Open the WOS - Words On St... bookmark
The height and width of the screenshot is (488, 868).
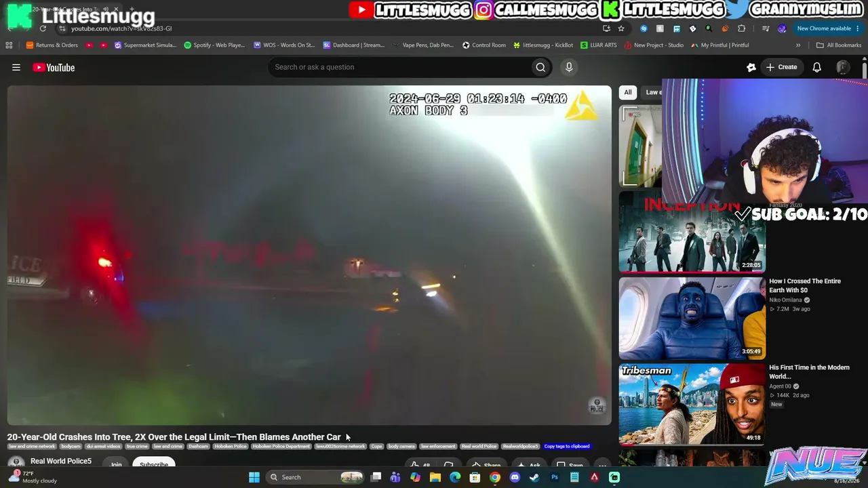(284, 45)
